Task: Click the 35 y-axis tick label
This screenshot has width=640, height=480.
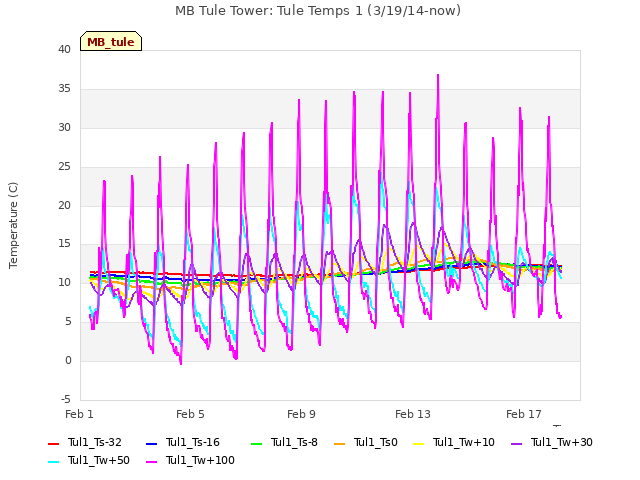Action: (x=64, y=89)
